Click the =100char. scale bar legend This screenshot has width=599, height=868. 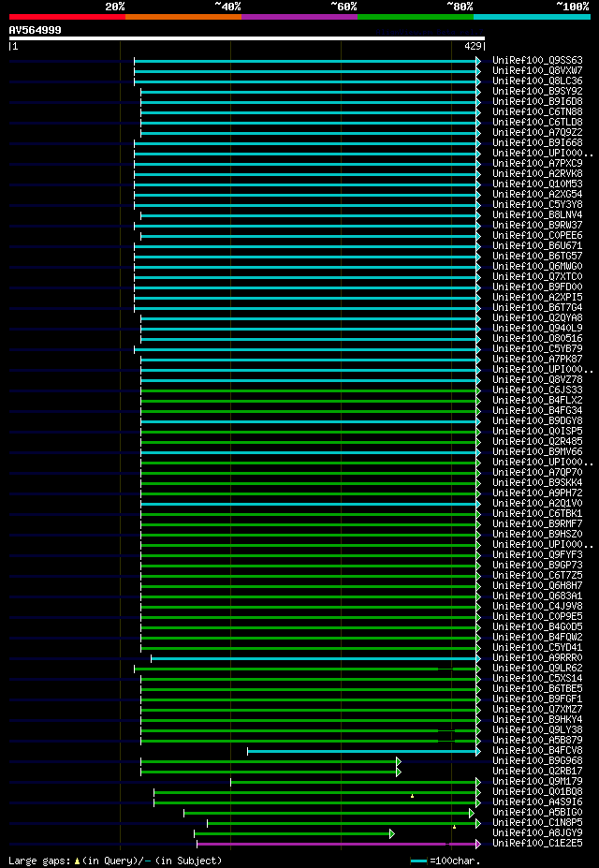point(446,861)
